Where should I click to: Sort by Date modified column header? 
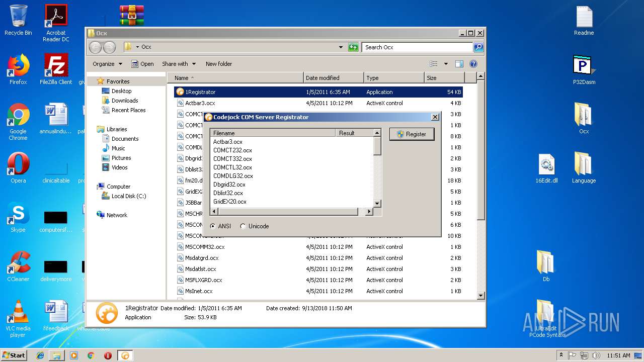(334, 78)
